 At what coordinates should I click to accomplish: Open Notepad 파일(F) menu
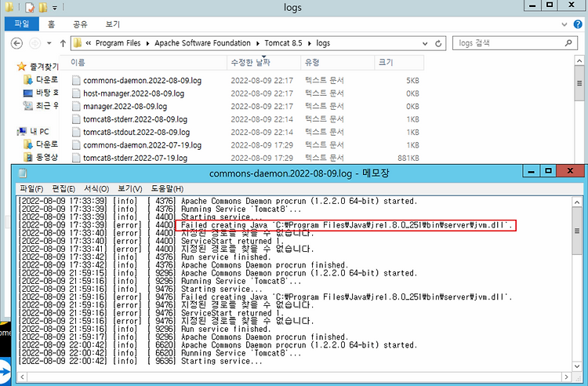click(31, 189)
